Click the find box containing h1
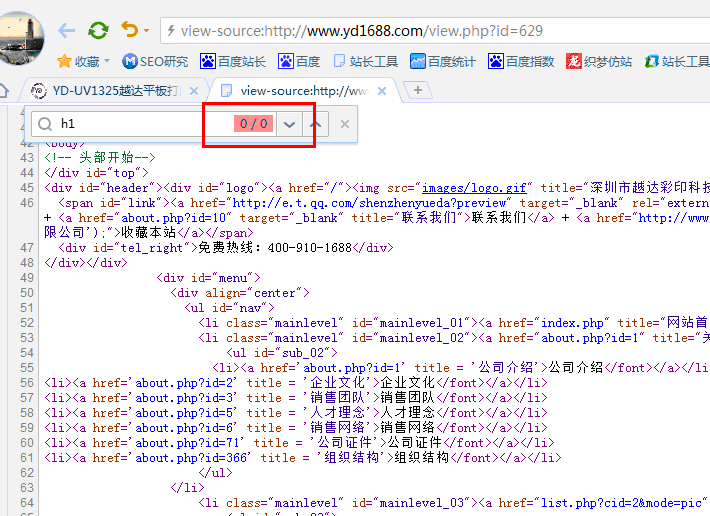 coord(130,124)
